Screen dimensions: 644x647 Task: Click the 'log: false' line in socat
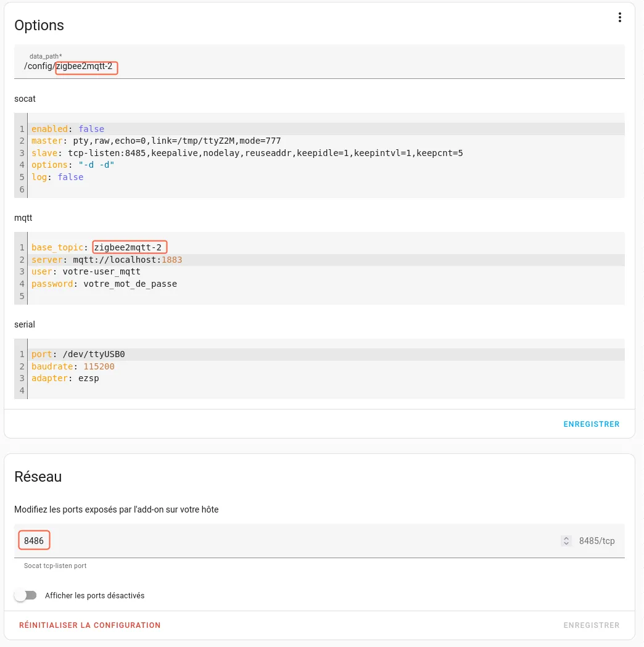click(57, 177)
